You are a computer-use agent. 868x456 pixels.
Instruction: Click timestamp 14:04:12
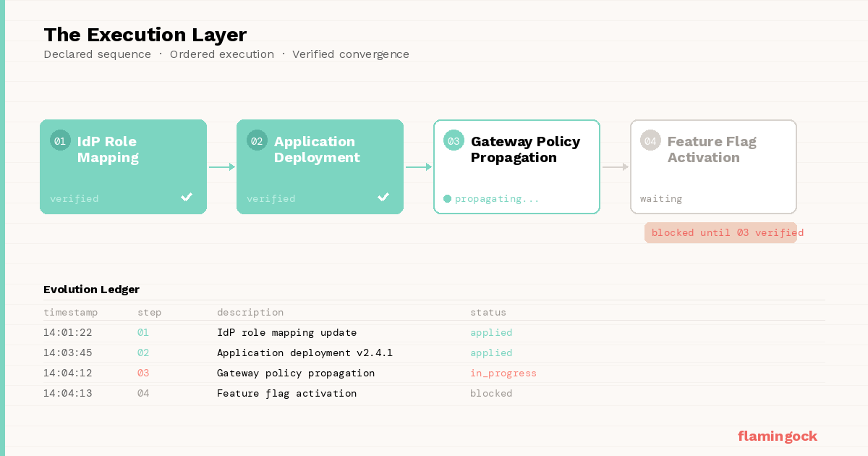pos(68,373)
